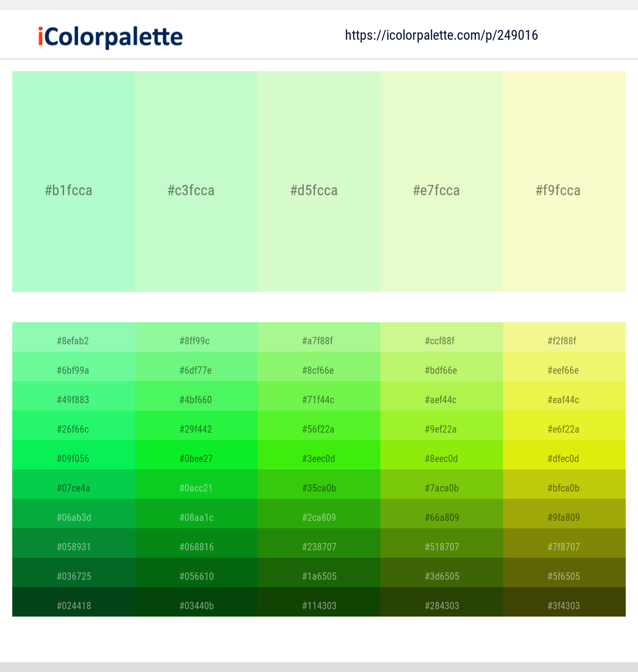638x672 pixels.
Task: Click the iColorpalette logo
Action: [x=110, y=37]
